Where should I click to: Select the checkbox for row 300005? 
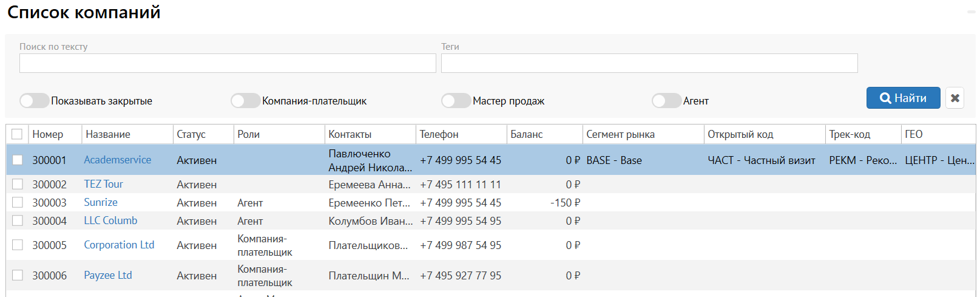tap(18, 245)
